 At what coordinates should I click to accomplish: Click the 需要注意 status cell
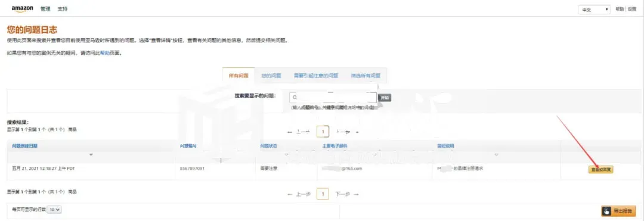[x=268, y=169]
